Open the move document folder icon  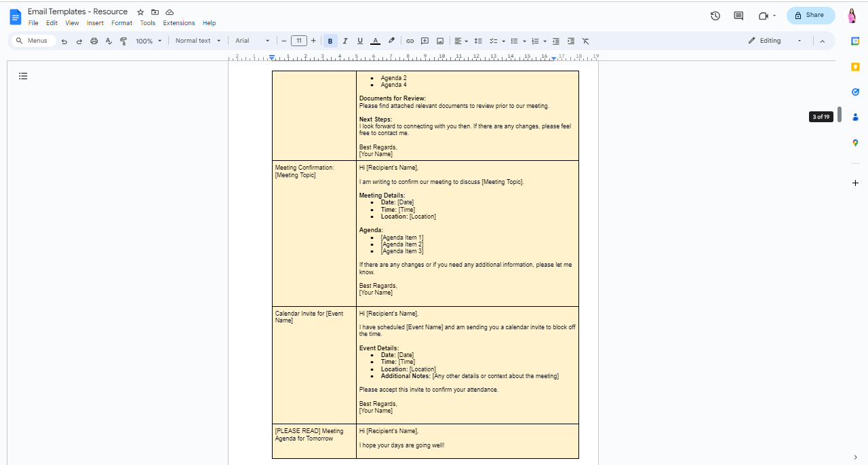pyautogui.click(x=155, y=12)
